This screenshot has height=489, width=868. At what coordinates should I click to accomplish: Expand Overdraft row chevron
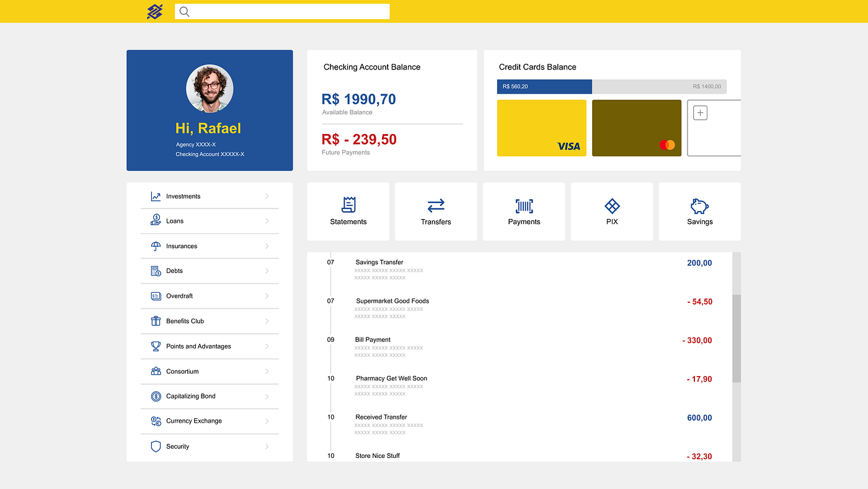267,296
